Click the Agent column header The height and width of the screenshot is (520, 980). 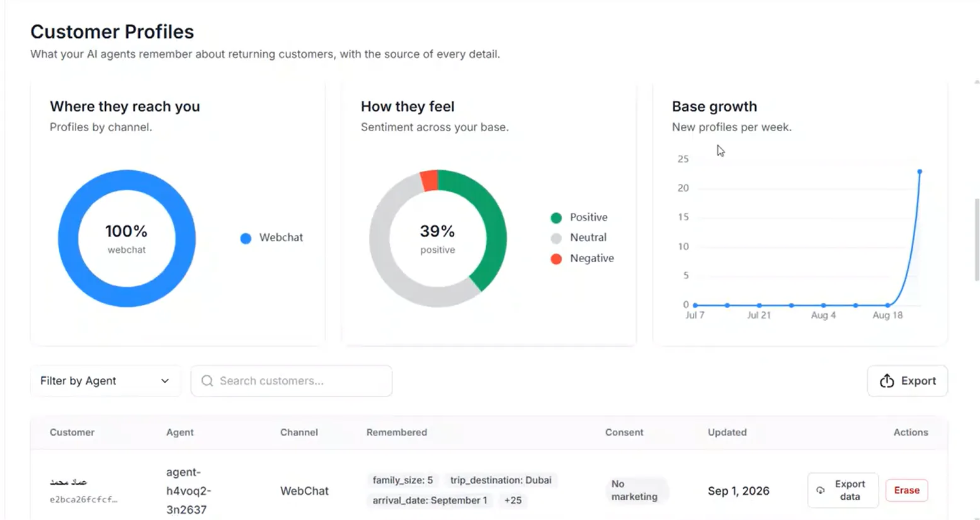179,432
